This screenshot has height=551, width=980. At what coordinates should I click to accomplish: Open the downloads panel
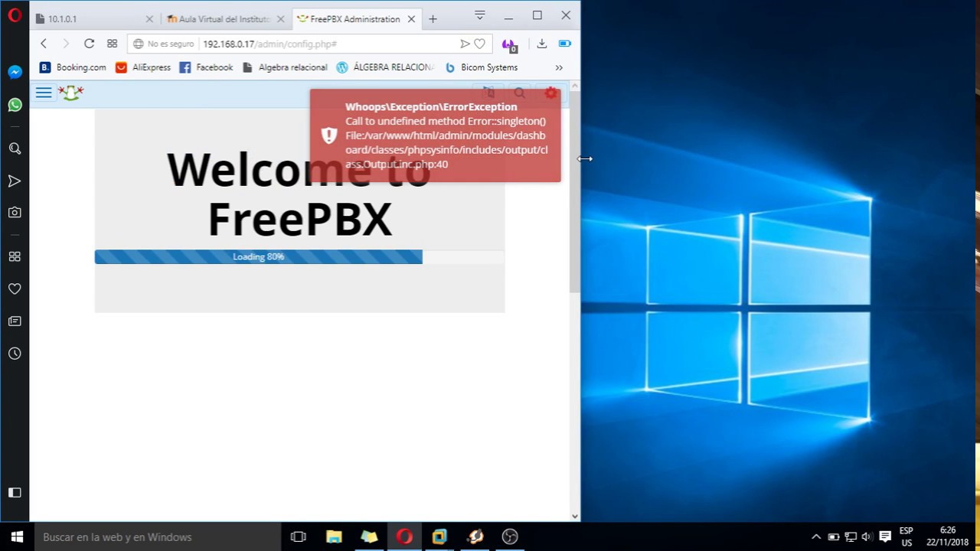(x=541, y=44)
